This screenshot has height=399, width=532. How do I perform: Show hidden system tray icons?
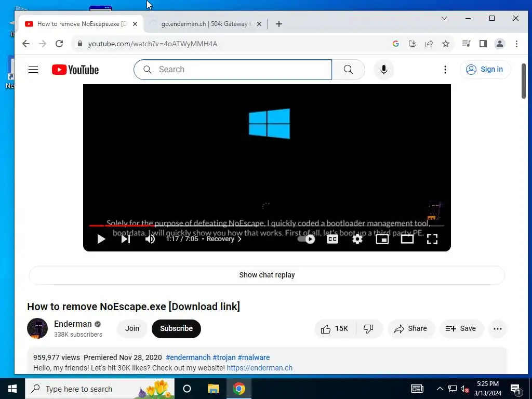pyautogui.click(x=440, y=389)
